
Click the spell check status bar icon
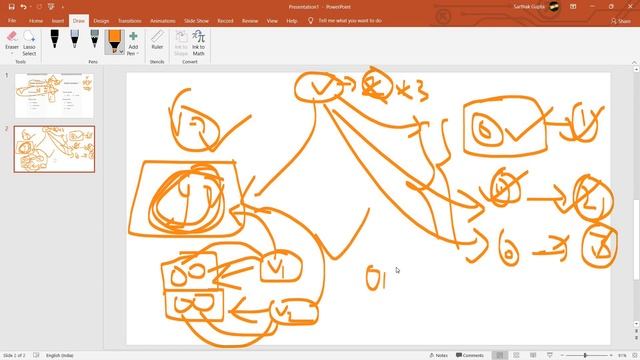(x=36, y=356)
